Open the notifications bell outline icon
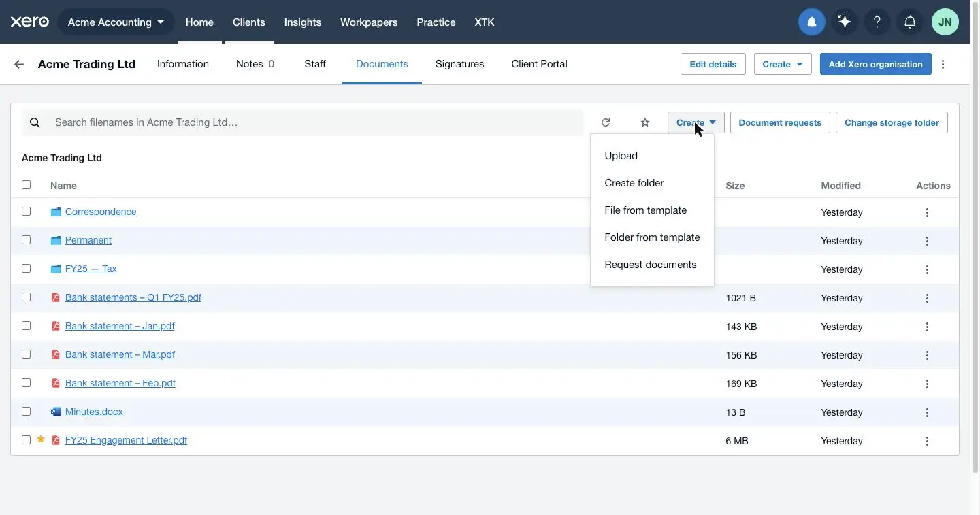 [910, 22]
